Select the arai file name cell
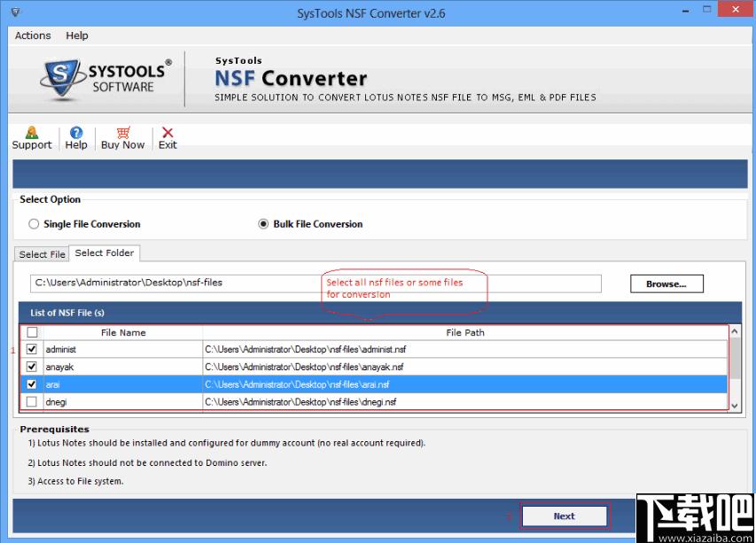756x543 pixels. pyautogui.click(x=123, y=384)
